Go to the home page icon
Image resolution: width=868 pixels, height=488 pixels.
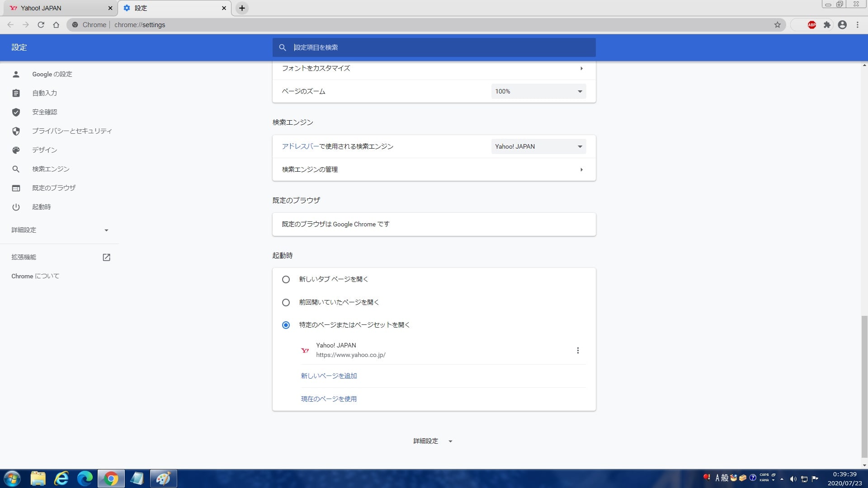point(56,25)
